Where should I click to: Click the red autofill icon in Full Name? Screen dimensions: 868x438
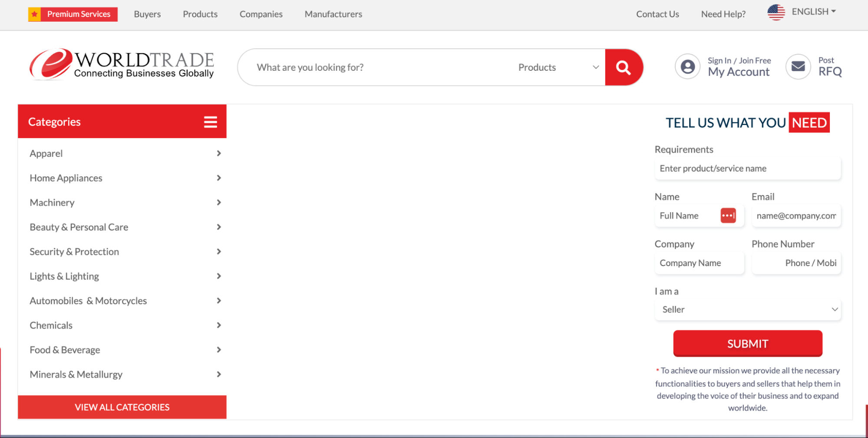[x=728, y=215]
